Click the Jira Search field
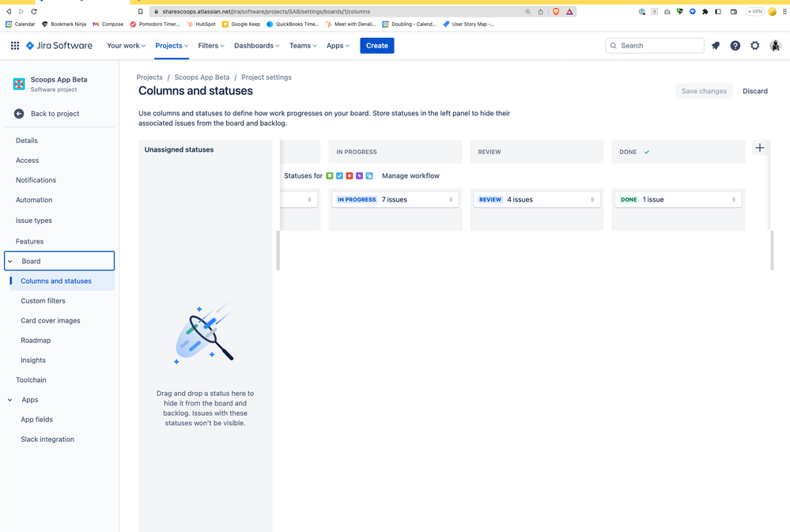Viewport: 790px width, 532px height. pyautogui.click(x=655, y=46)
